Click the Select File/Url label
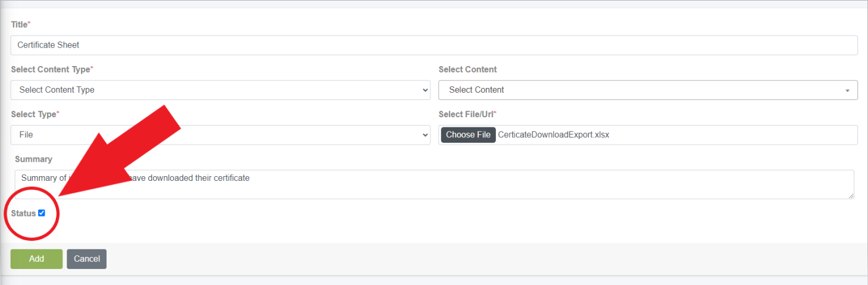 [x=467, y=114]
